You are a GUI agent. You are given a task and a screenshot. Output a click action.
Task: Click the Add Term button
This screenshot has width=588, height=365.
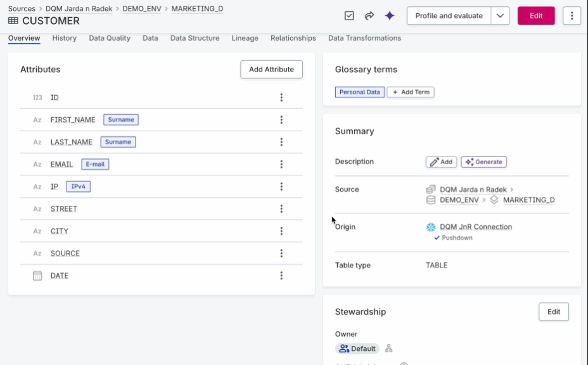411,92
